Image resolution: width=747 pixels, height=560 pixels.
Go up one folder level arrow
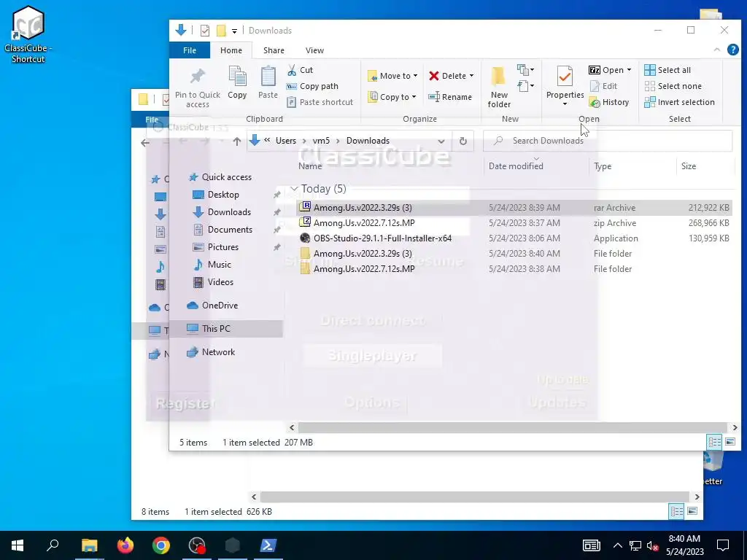coord(237,141)
